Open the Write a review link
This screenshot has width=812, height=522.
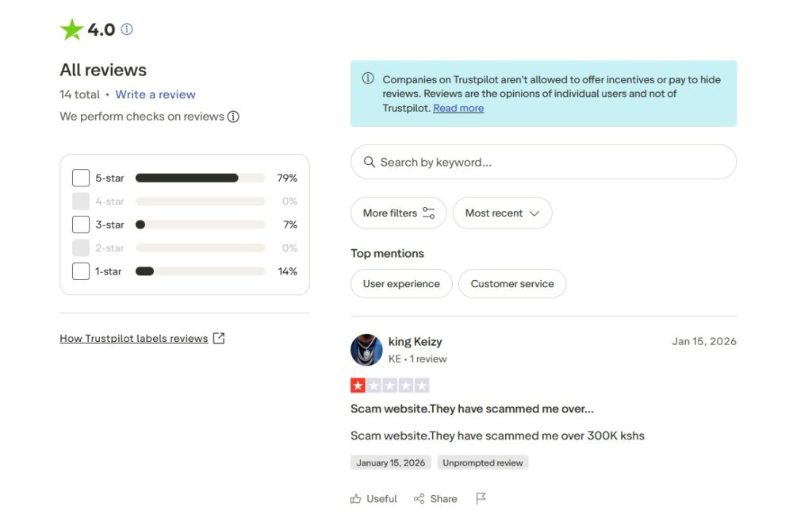pos(155,94)
